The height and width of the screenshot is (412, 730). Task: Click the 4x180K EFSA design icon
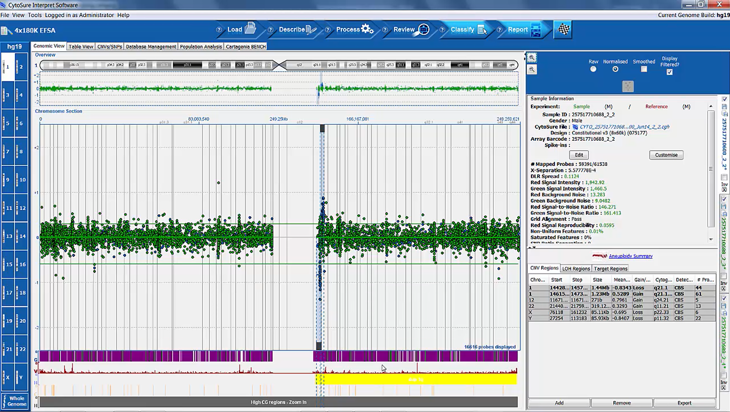6,31
